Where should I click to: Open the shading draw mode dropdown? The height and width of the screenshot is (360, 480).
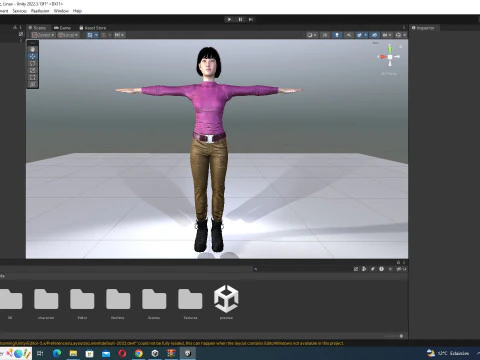312,35
